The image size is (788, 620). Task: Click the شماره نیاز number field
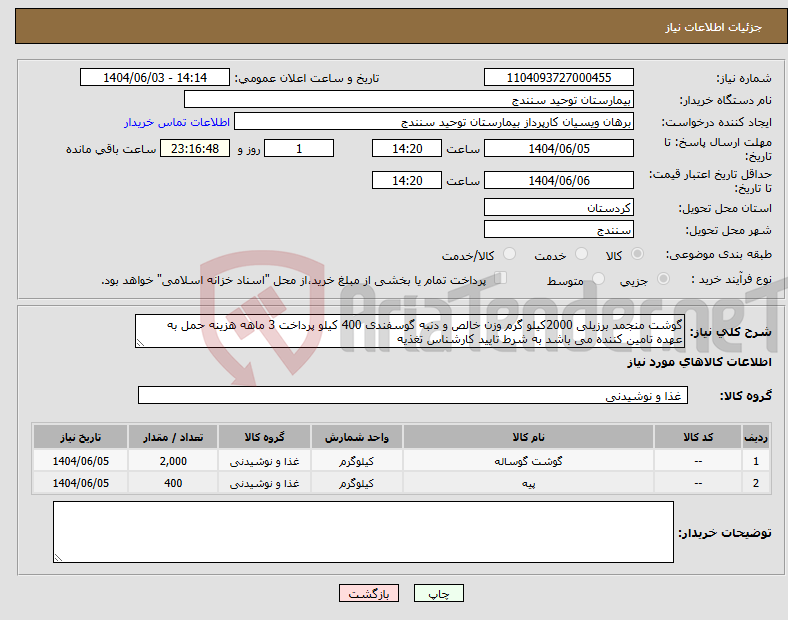[x=558, y=78]
